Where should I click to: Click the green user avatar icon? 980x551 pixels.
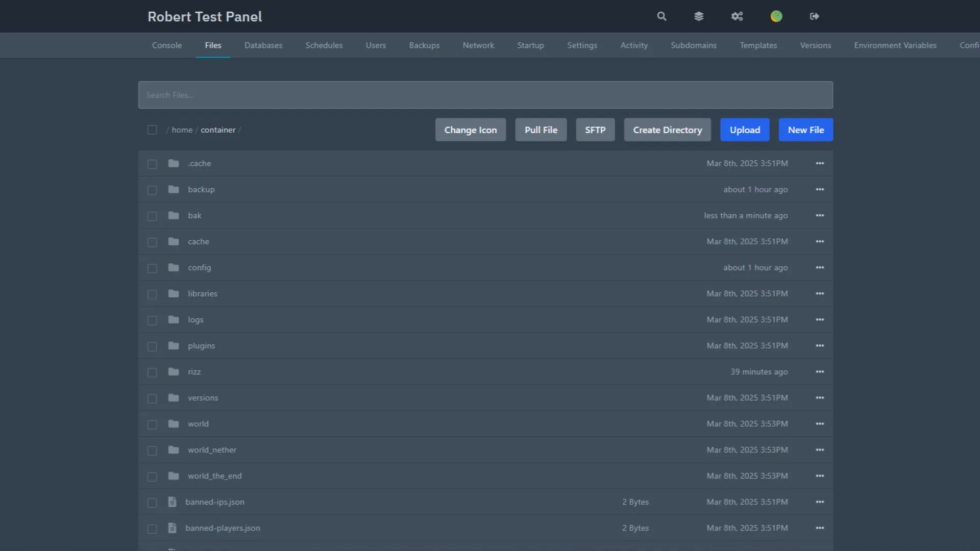point(776,16)
